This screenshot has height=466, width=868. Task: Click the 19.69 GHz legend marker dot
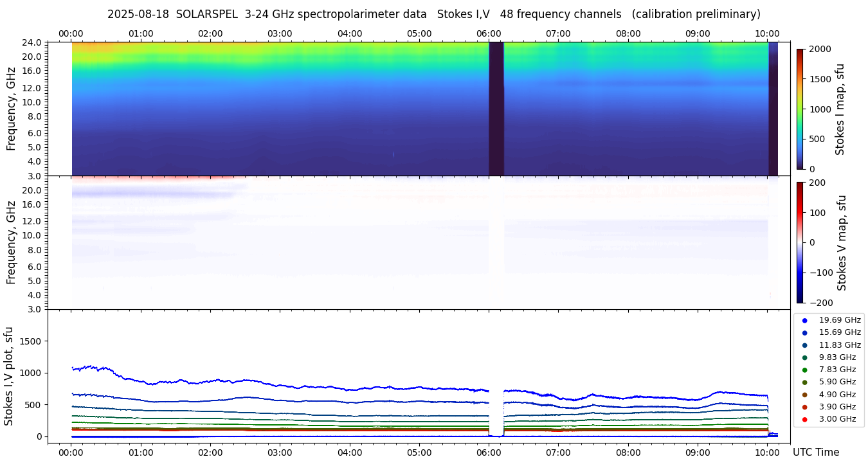click(804, 320)
